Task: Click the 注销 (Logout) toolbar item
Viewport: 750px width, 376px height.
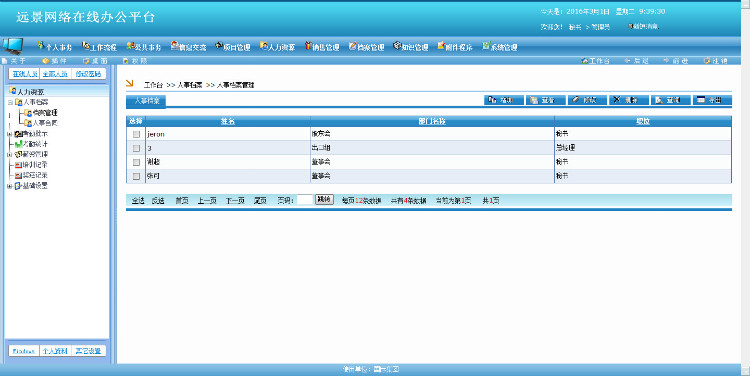Action: coord(716,61)
